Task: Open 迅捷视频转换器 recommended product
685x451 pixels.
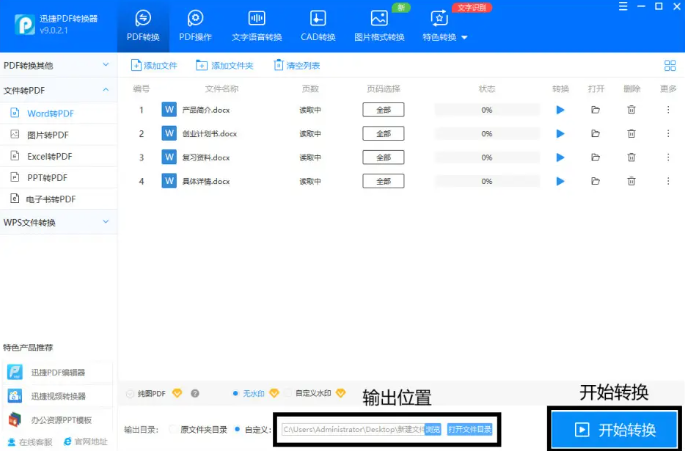Action: (x=57, y=396)
